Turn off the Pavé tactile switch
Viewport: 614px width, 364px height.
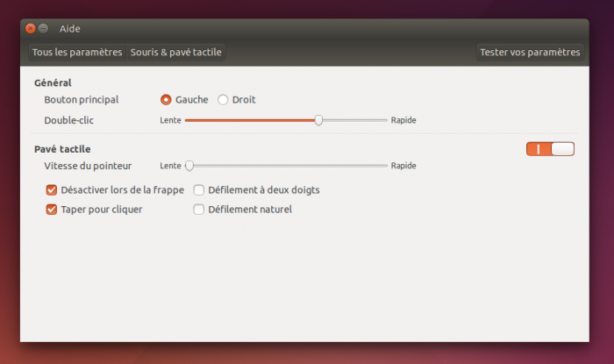point(550,149)
